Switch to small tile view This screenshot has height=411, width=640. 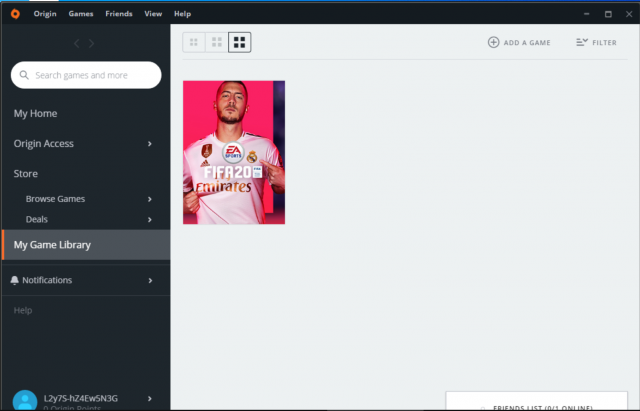(194, 42)
